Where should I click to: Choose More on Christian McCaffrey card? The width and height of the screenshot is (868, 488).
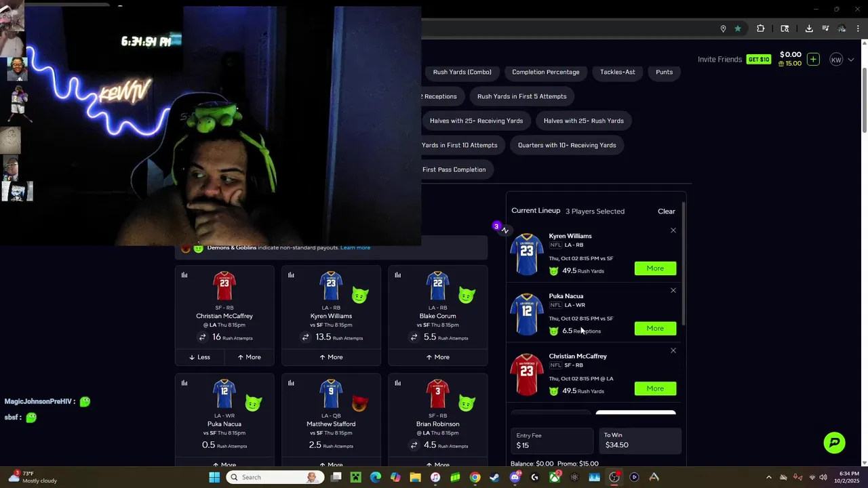(x=249, y=357)
